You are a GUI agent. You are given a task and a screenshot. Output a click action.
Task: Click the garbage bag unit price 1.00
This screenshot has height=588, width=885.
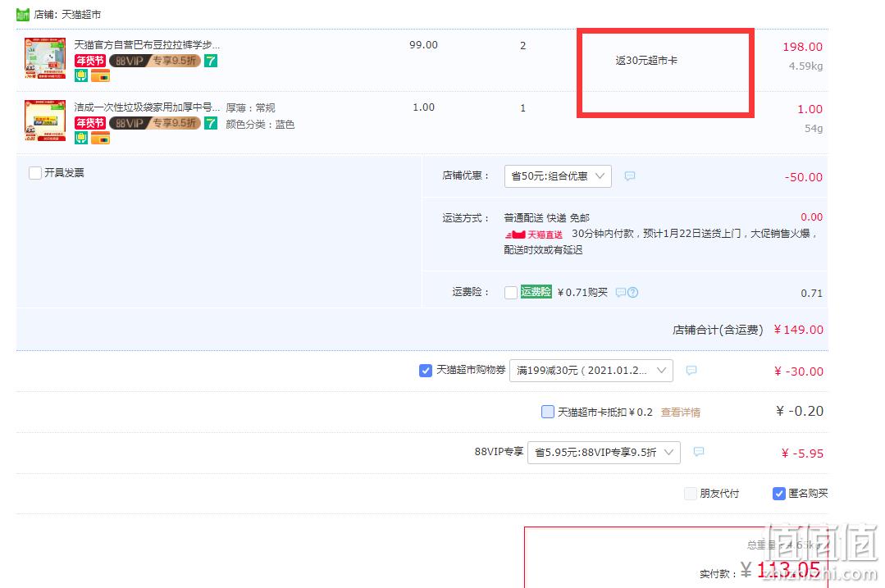point(423,107)
